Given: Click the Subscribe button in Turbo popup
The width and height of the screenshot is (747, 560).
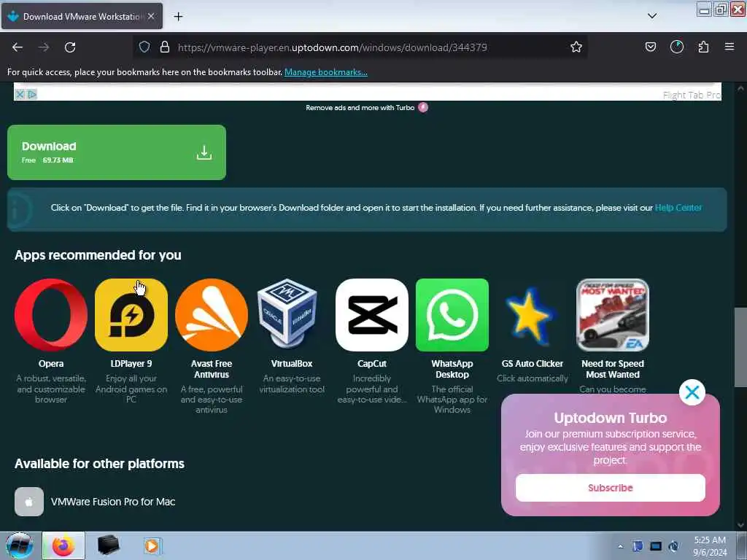Looking at the screenshot, I should click(611, 488).
